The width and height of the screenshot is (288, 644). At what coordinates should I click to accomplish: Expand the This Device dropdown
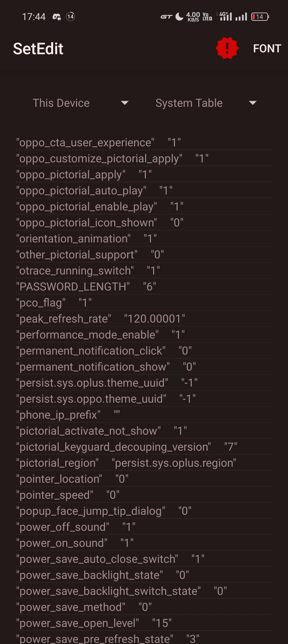[x=80, y=103]
